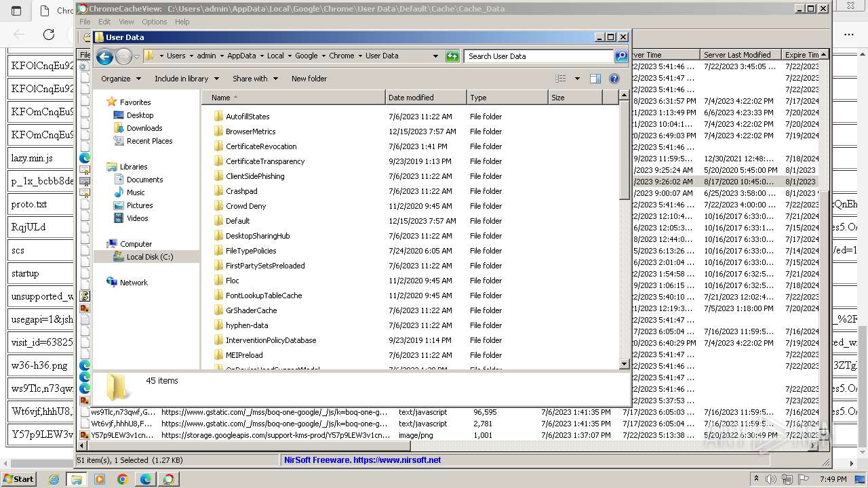The height and width of the screenshot is (488, 868).
Task: Open Edit menu in ChromeCacheView
Action: (x=104, y=22)
